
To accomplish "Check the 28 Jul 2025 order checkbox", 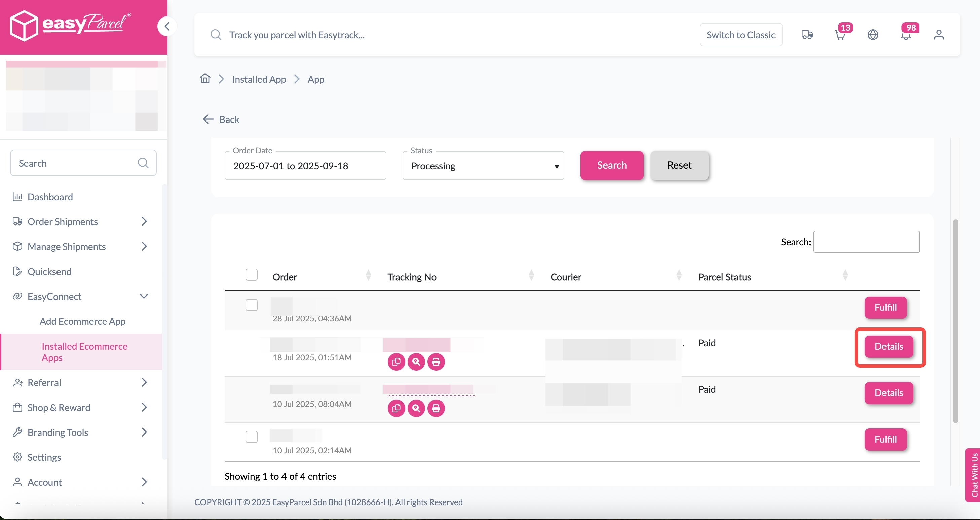I will pos(252,305).
